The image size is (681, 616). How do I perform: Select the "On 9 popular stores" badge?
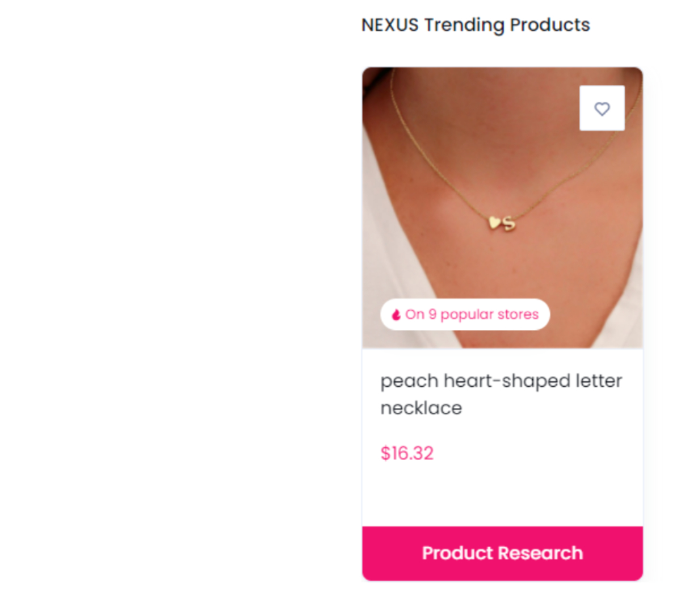(465, 315)
